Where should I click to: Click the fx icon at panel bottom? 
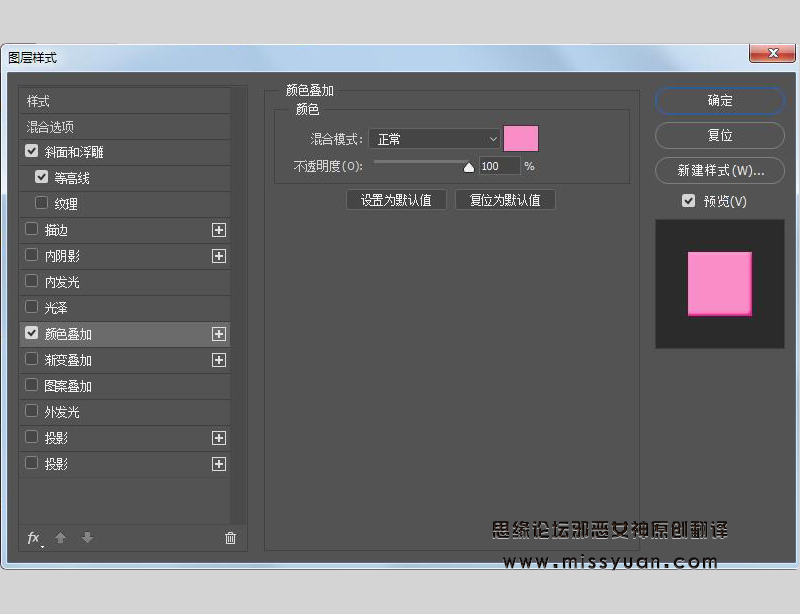pyautogui.click(x=33, y=538)
